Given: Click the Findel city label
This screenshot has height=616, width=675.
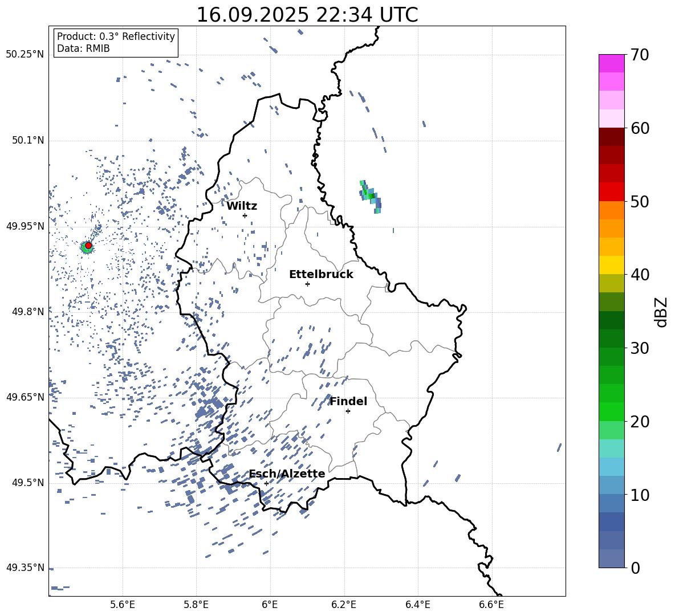Looking at the screenshot, I should (x=348, y=401).
